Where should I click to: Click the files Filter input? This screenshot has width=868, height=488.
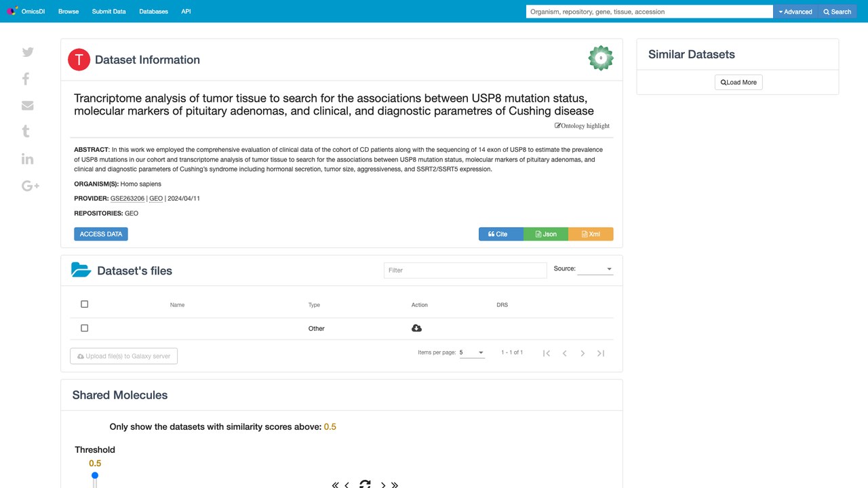465,270
